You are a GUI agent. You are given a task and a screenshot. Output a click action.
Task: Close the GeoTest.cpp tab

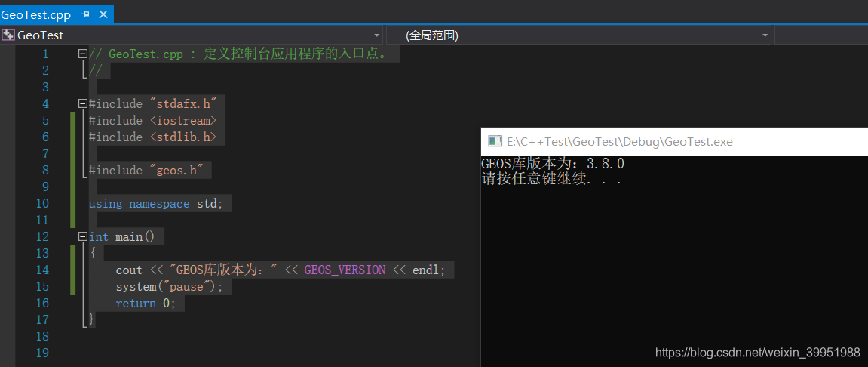(x=103, y=14)
